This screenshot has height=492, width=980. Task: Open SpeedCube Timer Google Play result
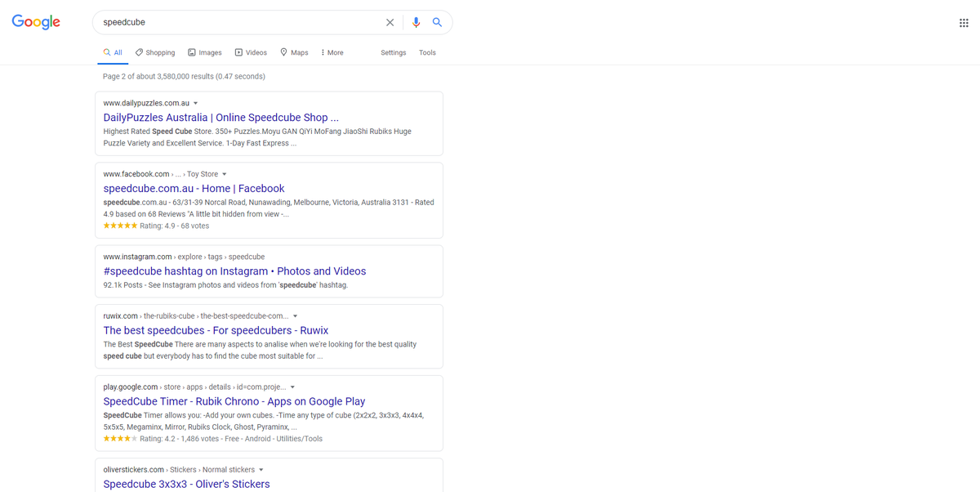(234, 401)
